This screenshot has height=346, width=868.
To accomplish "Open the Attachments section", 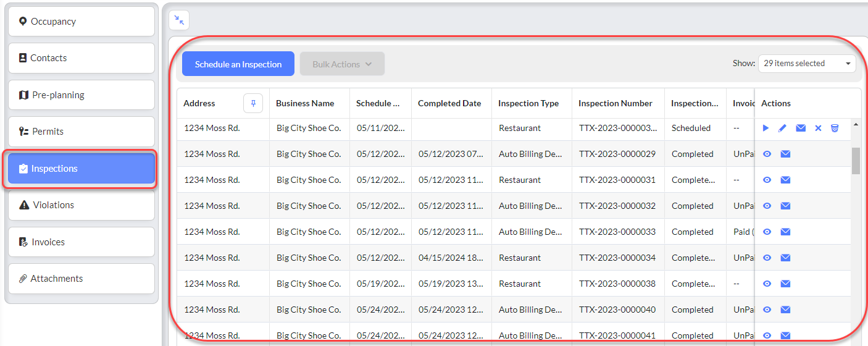I will (x=81, y=279).
